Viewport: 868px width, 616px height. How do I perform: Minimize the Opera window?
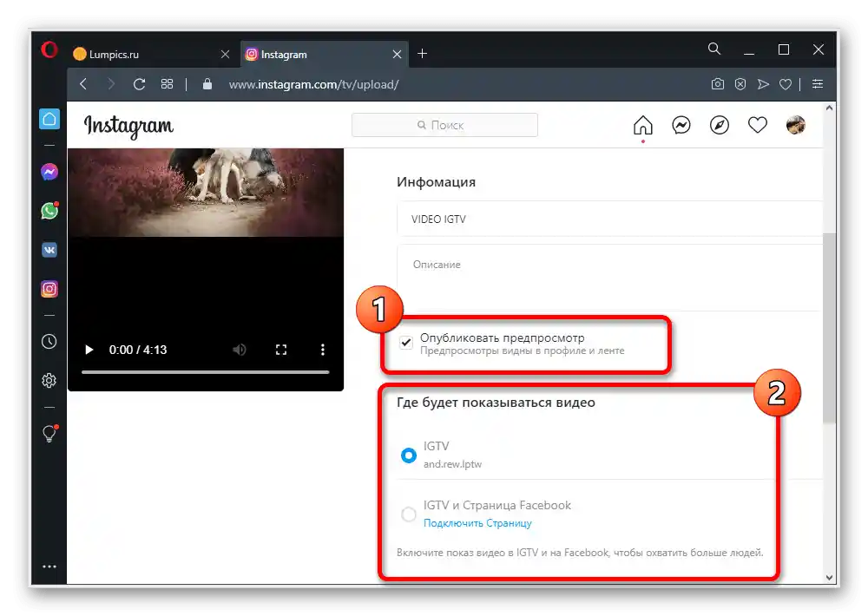(749, 53)
